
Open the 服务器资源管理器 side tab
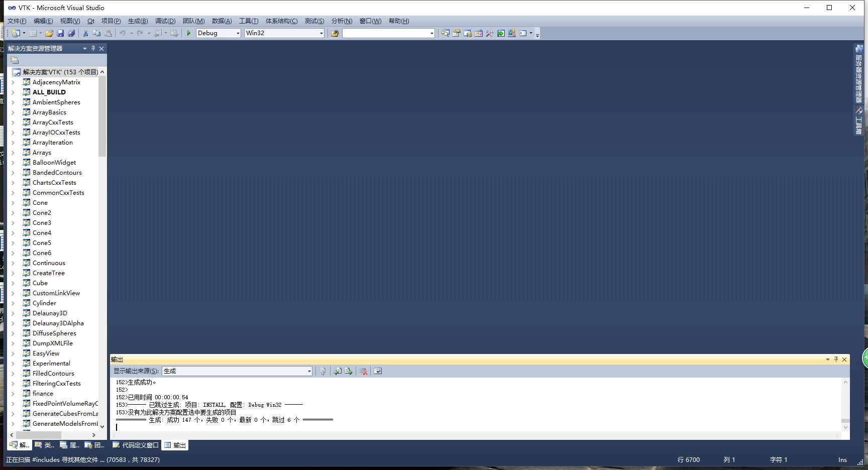point(858,74)
